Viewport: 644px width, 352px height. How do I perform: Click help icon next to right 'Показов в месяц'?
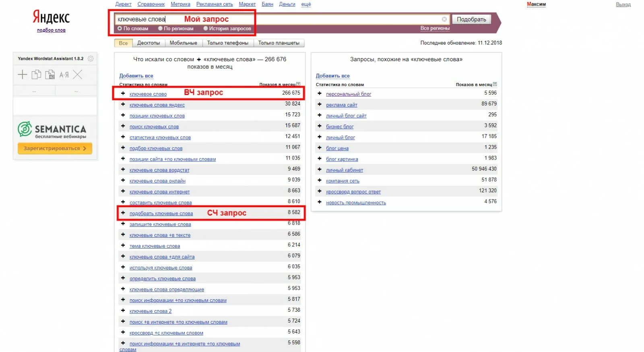coord(495,84)
